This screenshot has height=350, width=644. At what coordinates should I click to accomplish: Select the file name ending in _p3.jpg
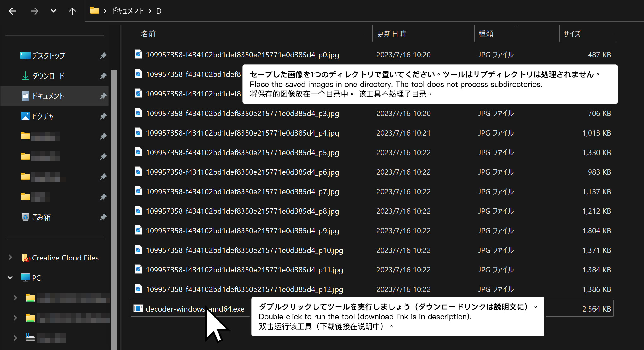pyautogui.click(x=242, y=113)
